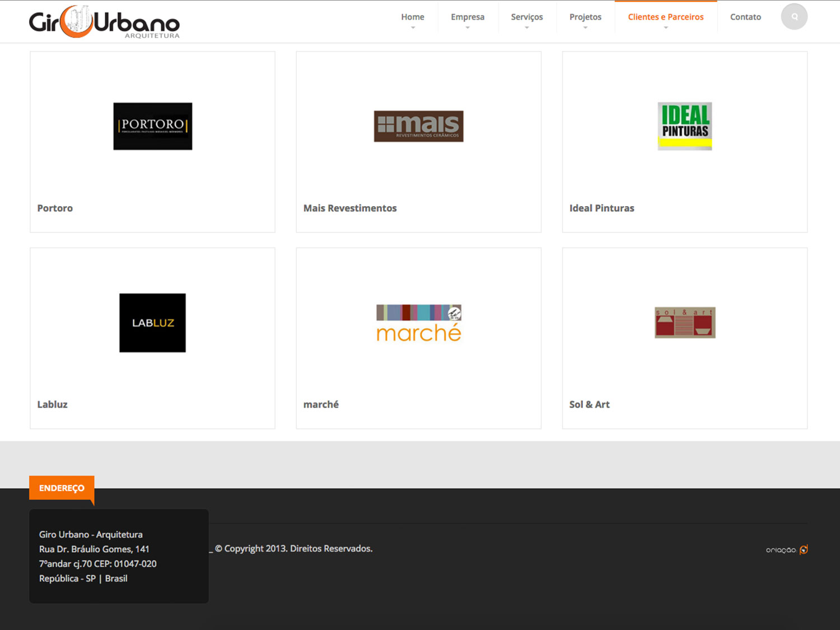
Task: Open the Portoro logo thumbnail
Action: click(153, 126)
